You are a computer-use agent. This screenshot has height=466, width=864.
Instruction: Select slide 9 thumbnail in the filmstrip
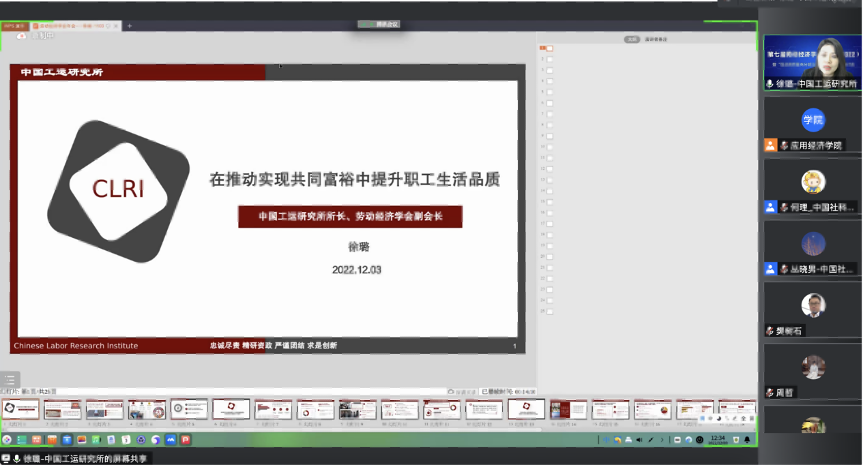point(358,410)
